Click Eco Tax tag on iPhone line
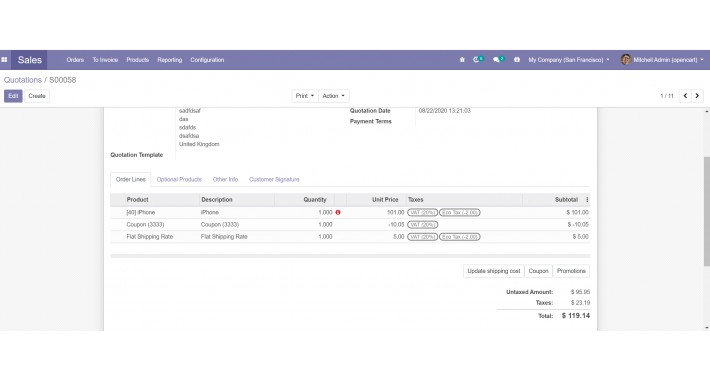The width and height of the screenshot is (710, 380). (460, 212)
